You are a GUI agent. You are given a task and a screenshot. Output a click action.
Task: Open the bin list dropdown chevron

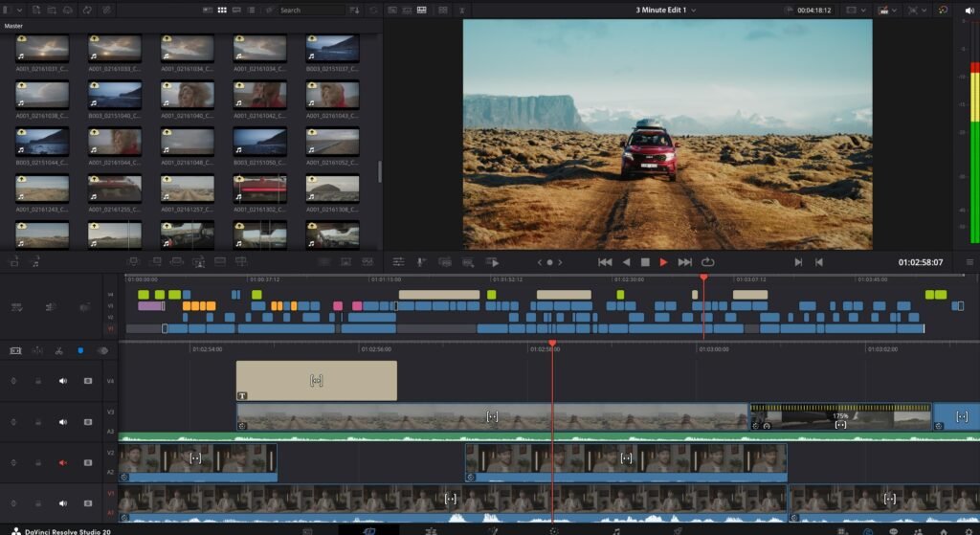point(20,10)
